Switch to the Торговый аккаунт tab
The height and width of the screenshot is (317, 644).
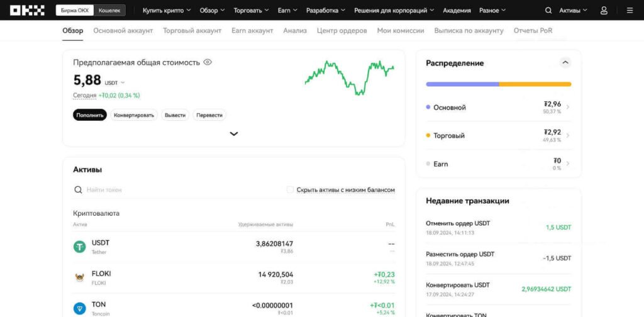click(192, 30)
